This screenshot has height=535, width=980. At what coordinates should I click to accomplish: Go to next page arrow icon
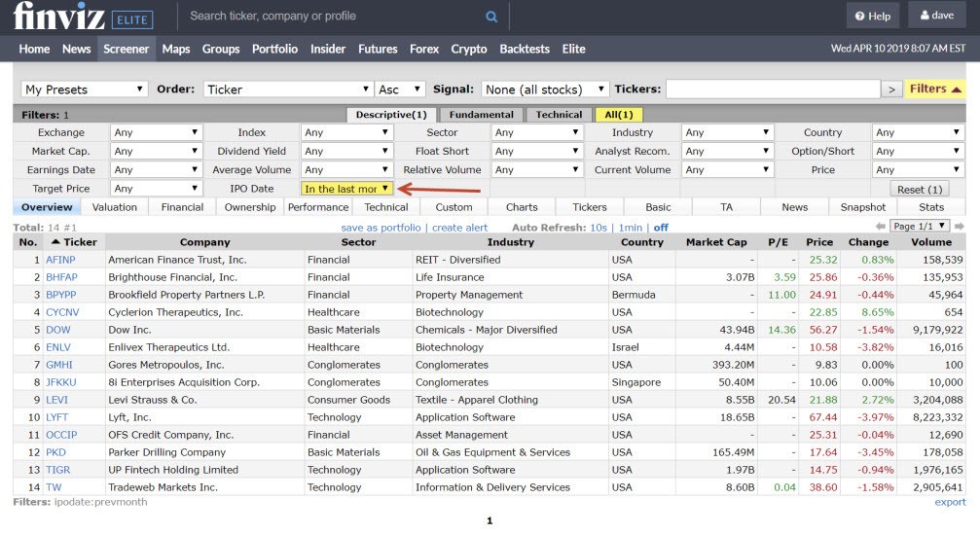coord(960,227)
